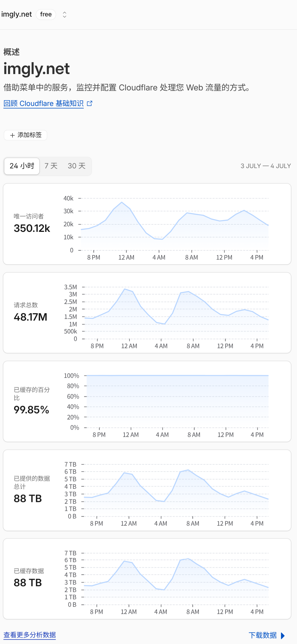Click the 8 AM peak on 请求总数 chart
Image resolution: width=297 pixels, height=644 pixels.
pyautogui.click(x=189, y=291)
